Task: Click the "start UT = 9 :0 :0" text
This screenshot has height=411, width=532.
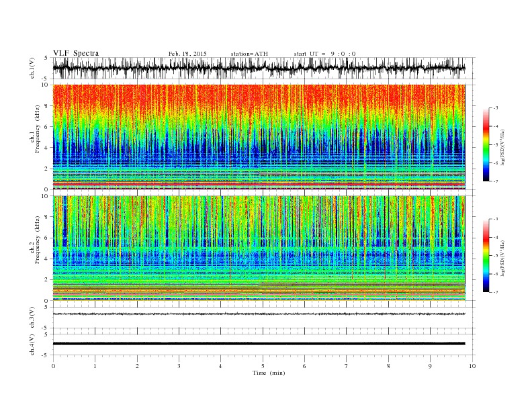Action: [x=324, y=54]
